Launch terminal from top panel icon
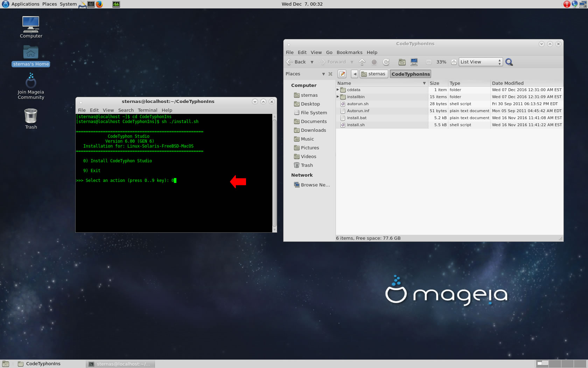588x368 pixels. click(91, 4)
